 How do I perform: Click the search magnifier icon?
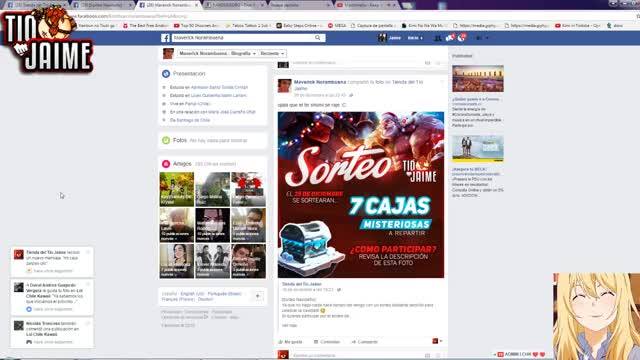click(x=318, y=38)
